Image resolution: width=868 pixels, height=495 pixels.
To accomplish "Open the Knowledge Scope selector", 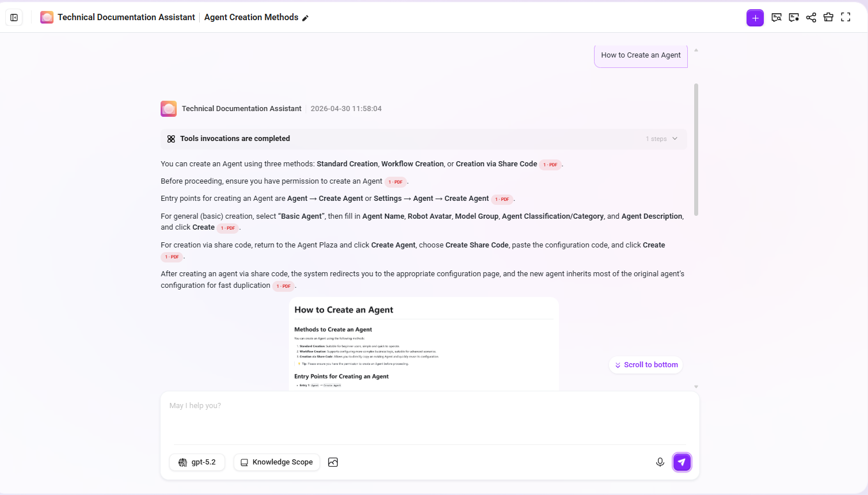I will [277, 462].
